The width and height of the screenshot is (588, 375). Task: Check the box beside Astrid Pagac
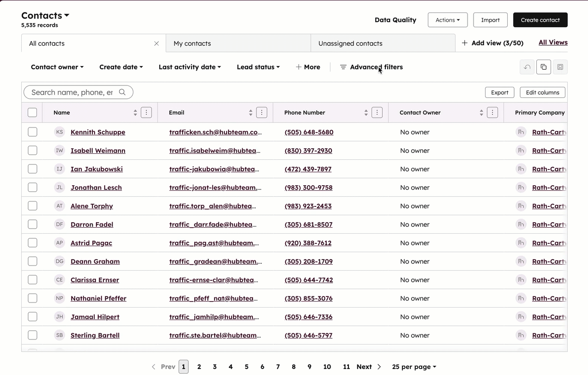pyautogui.click(x=32, y=243)
